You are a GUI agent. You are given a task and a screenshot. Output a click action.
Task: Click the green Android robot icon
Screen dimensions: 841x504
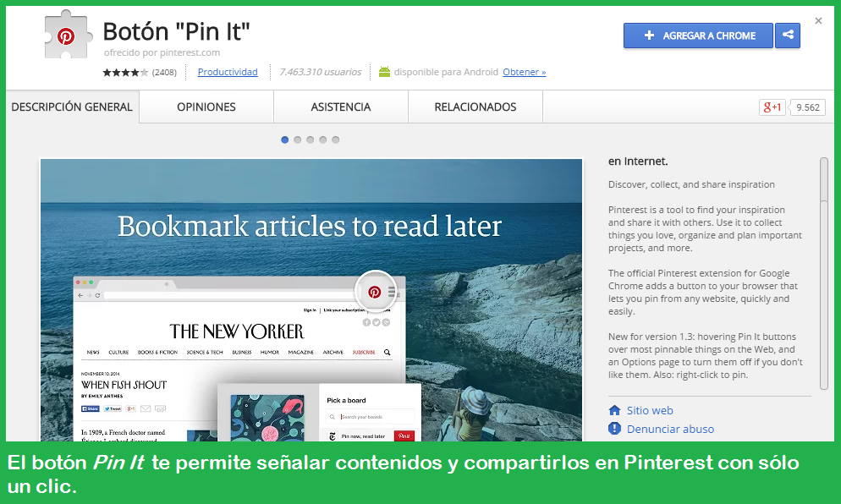[384, 72]
